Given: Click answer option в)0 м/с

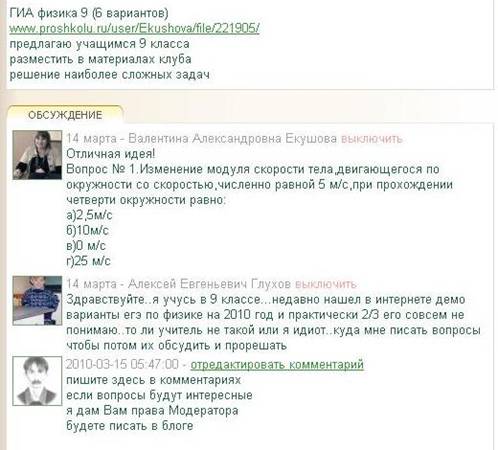Looking at the screenshot, I should [86, 246].
